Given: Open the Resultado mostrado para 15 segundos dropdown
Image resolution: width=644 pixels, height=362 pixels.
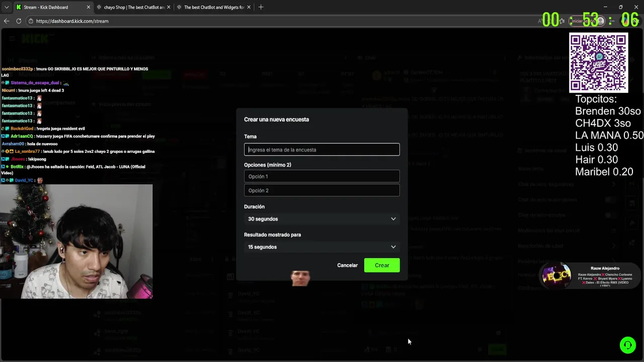Looking at the screenshot, I should tap(321, 247).
